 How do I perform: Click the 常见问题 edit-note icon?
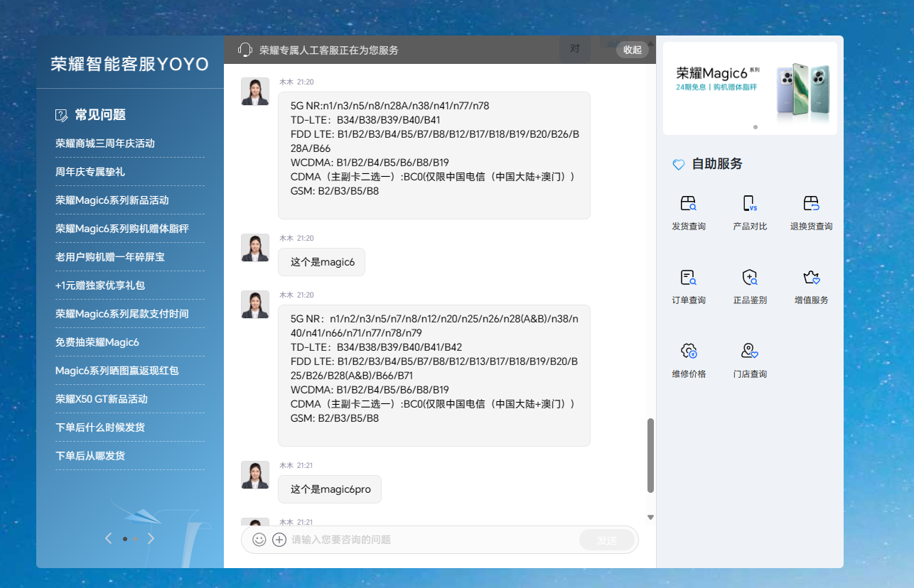[62, 115]
